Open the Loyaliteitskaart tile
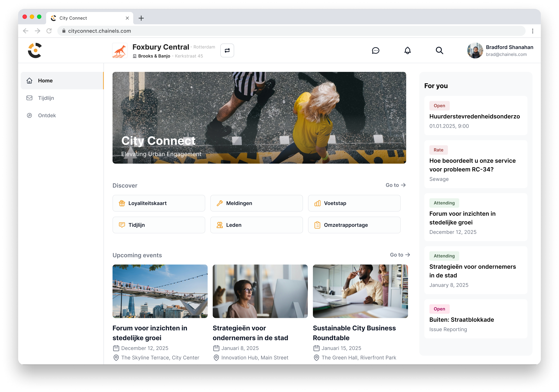Screen dimensions: 559x392 (x=158, y=203)
